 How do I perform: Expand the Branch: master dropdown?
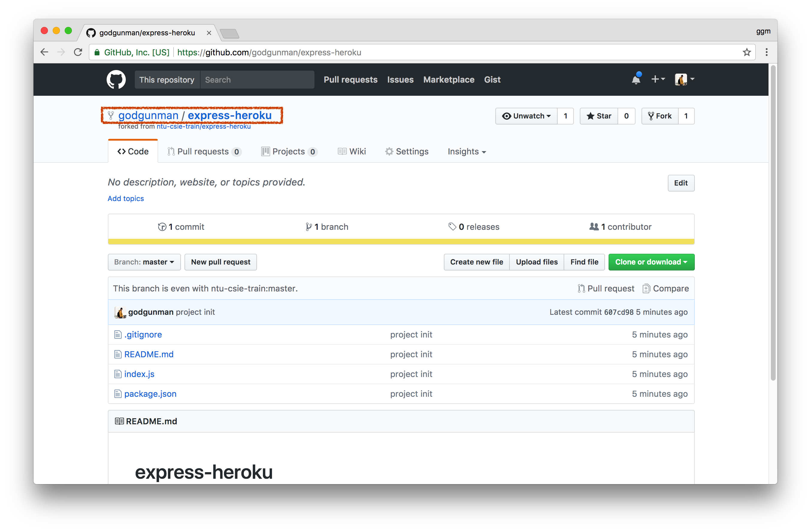pos(144,262)
